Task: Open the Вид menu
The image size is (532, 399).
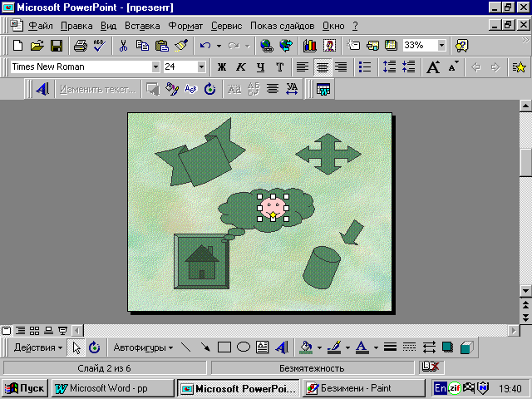Action: [x=108, y=26]
